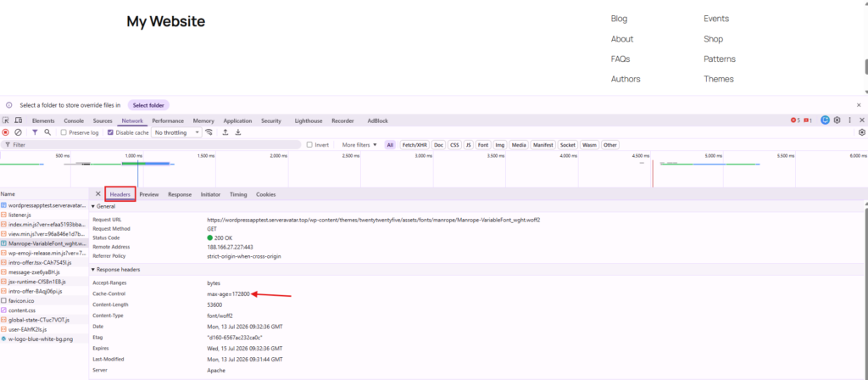Screen dimensions: 868x380
Task: Select the listener.js request row
Action: pos(44,215)
